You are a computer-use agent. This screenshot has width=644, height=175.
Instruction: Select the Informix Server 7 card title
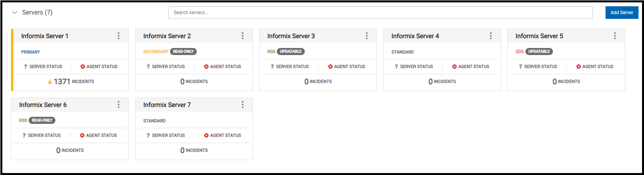pyautogui.click(x=167, y=105)
